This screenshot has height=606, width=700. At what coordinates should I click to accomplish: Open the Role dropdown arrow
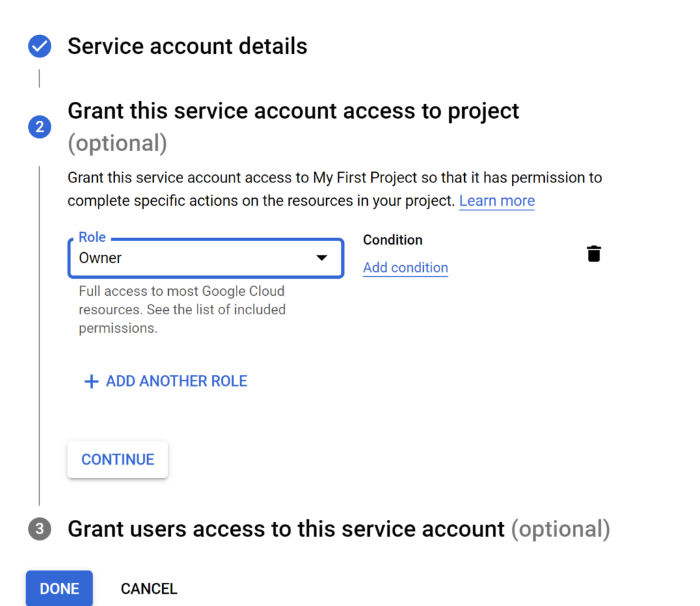click(x=321, y=258)
